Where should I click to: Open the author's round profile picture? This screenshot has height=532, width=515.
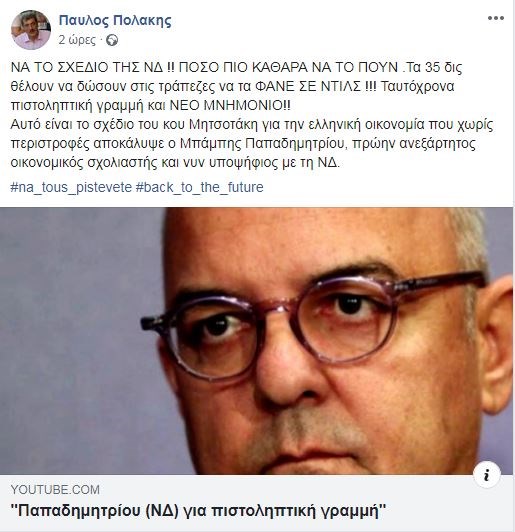pos(31,30)
